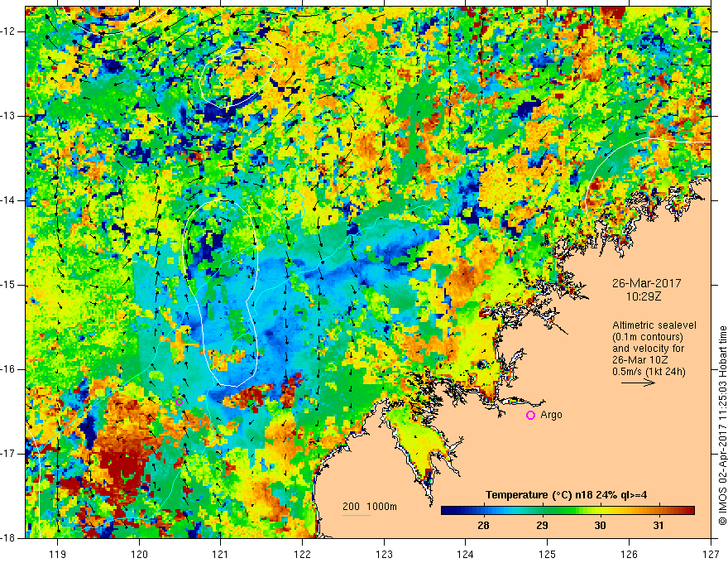Viewport: 728px width, 563px height.
Task: Click the magenta Argo legend circle
Action: 530,415
